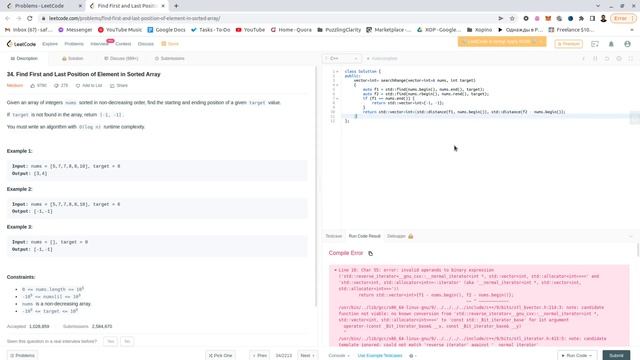
Task: Select the Run Code Result tab
Action: tap(364, 236)
